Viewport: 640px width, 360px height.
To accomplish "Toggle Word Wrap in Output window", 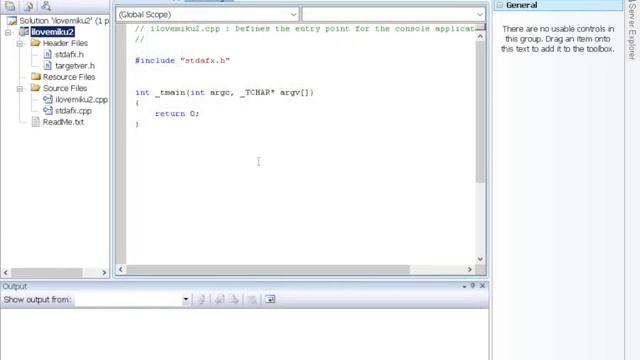I will pos(270,300).
